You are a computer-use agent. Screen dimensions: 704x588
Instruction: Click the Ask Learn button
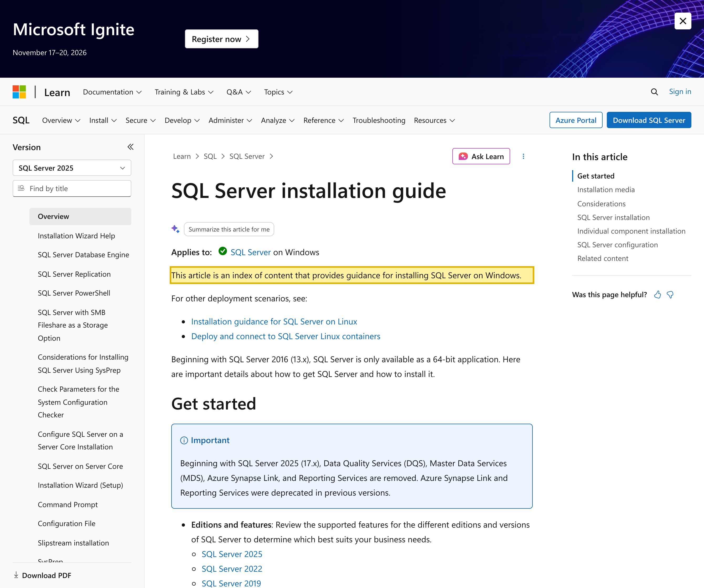pyautogui.click(x=481, y=156)
